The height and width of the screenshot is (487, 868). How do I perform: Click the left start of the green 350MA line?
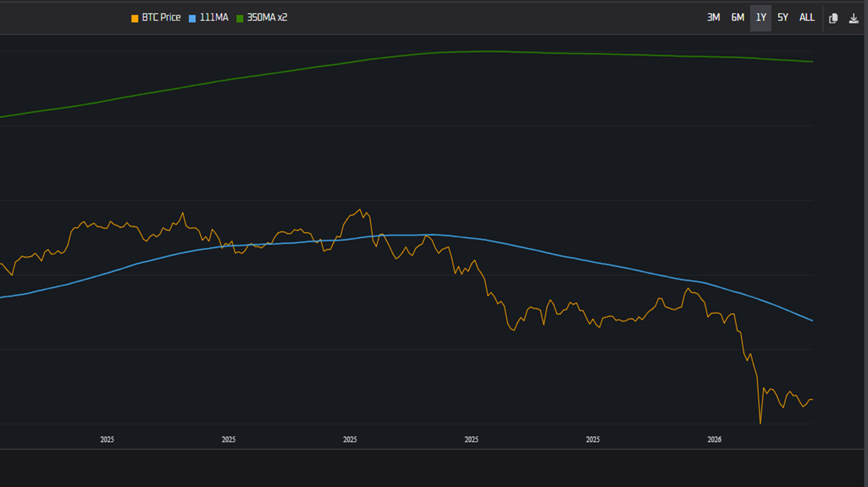point(2,116)
